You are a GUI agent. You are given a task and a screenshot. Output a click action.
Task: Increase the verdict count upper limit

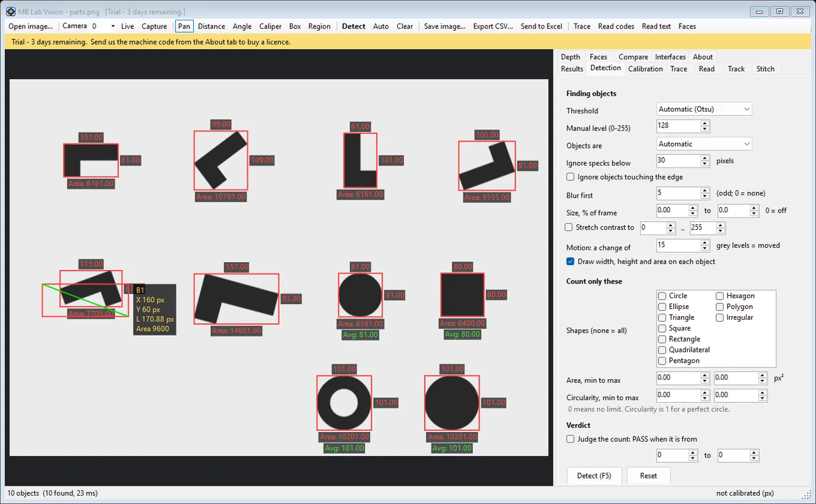point(755,453)
